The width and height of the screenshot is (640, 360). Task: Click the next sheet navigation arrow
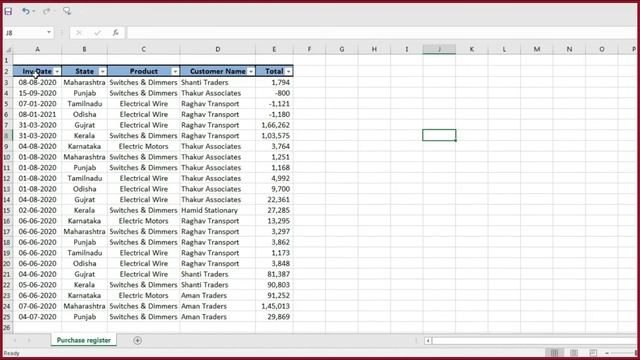[29, 340]
